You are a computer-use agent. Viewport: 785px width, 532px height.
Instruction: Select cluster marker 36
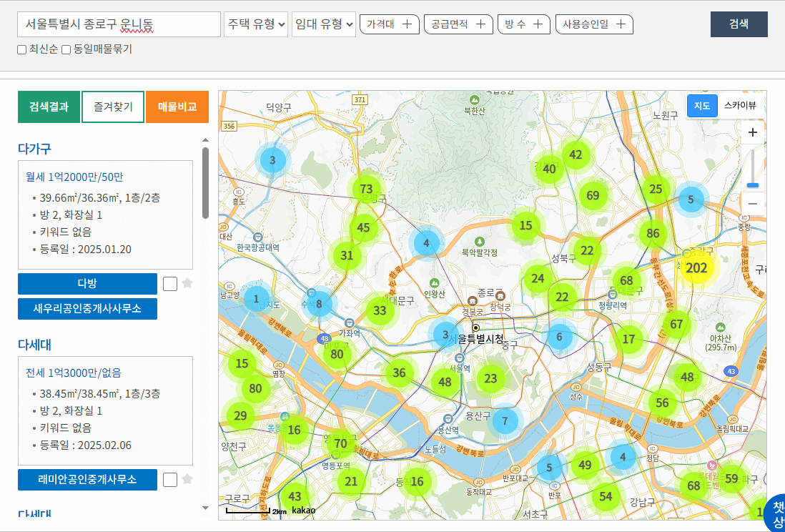click(x=399, y=373)
